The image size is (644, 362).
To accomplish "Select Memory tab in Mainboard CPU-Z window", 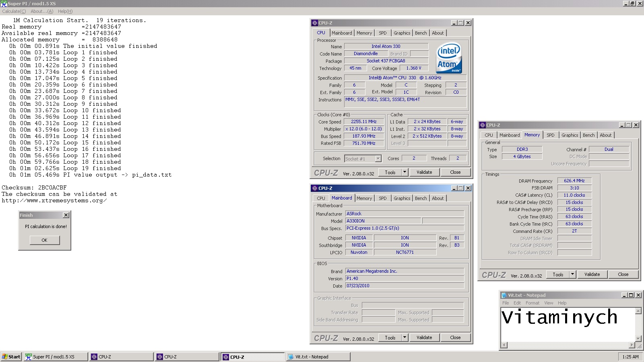I will (x=364, y=198).
